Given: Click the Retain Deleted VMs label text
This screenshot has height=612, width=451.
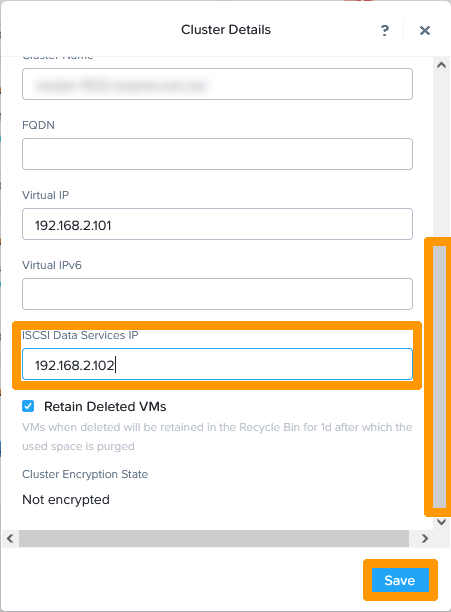Looking at the screenshot, I should [105, 407].
